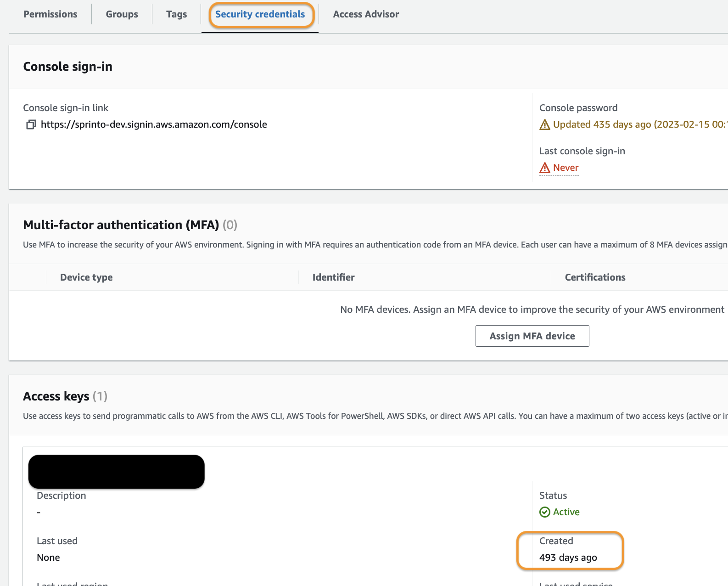The image size is (728, 586).
Task: Copy the console sign-in link icon
Action: click(x=31, y=124)
